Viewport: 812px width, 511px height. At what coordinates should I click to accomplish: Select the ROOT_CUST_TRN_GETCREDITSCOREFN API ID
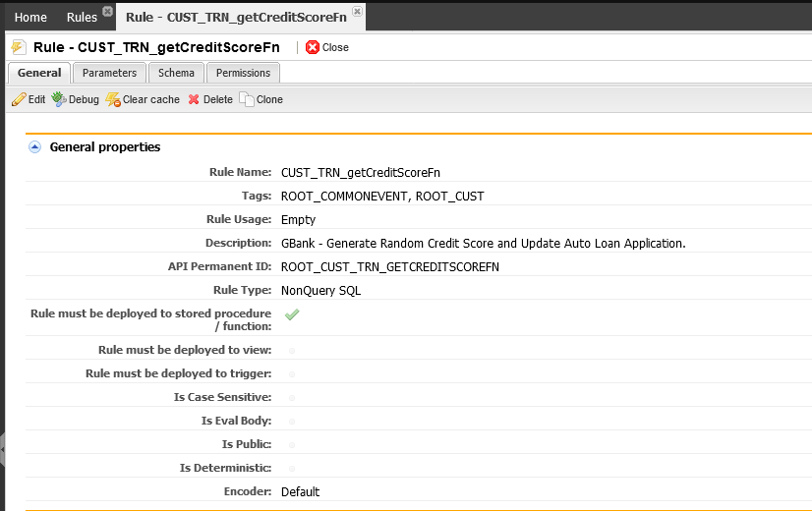point(390,267)
